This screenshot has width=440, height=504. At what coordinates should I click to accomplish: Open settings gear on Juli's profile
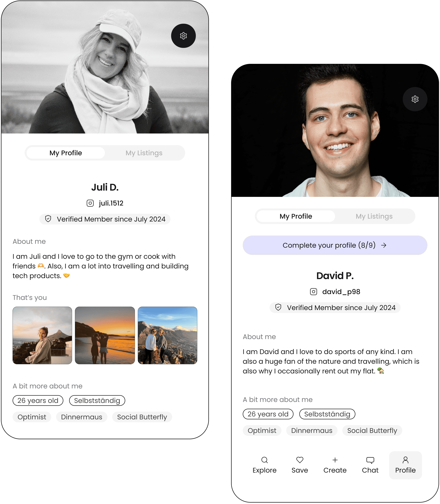point(183,36)
